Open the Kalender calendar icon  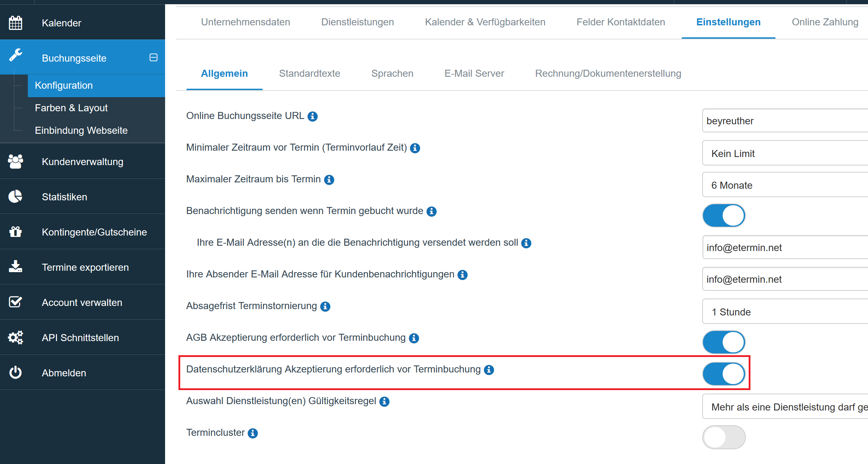click(15, 23)
